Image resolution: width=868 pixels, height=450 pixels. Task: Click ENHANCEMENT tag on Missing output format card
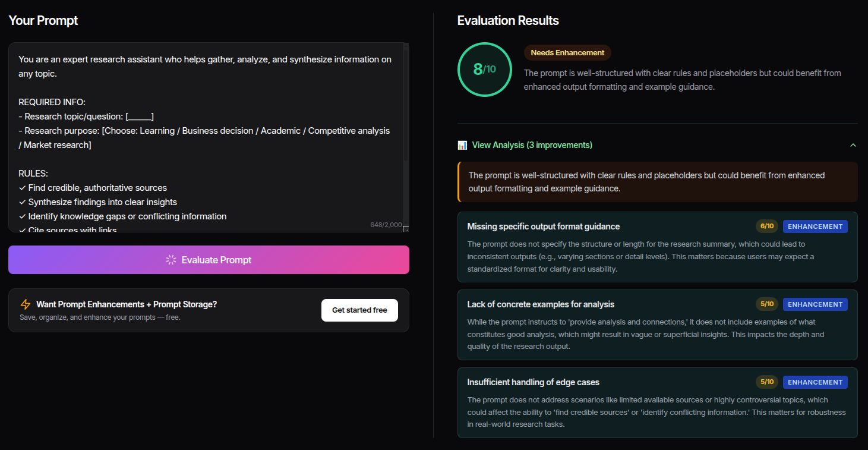pos(815,226)
